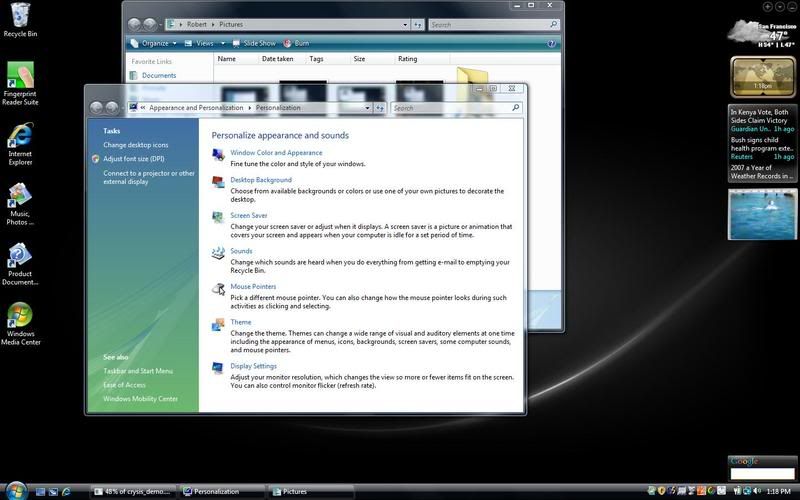Open the Sounds link
800x500 pixels.
tap(241, 251)
